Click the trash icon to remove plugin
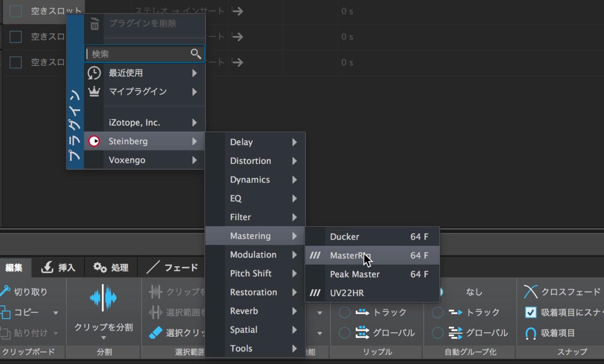This screenshot has width=604, height=364. pyautogui.click(x=95, y=24)
